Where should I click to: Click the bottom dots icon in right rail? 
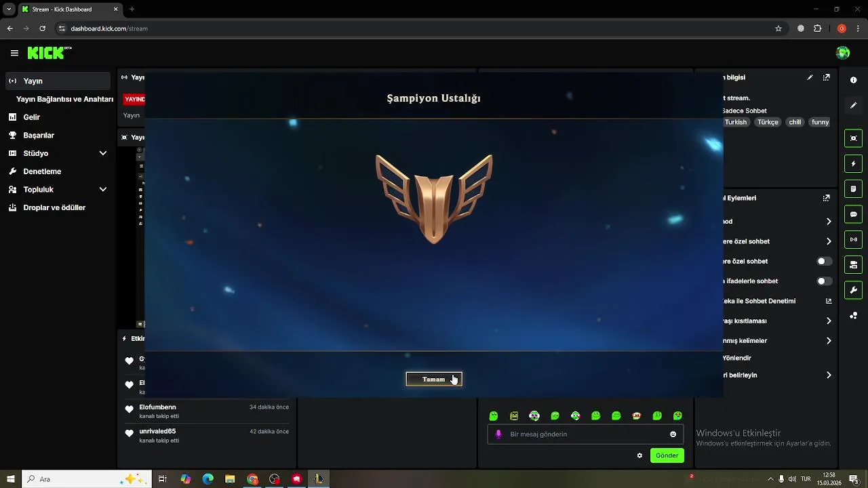(x=853, y=316)
